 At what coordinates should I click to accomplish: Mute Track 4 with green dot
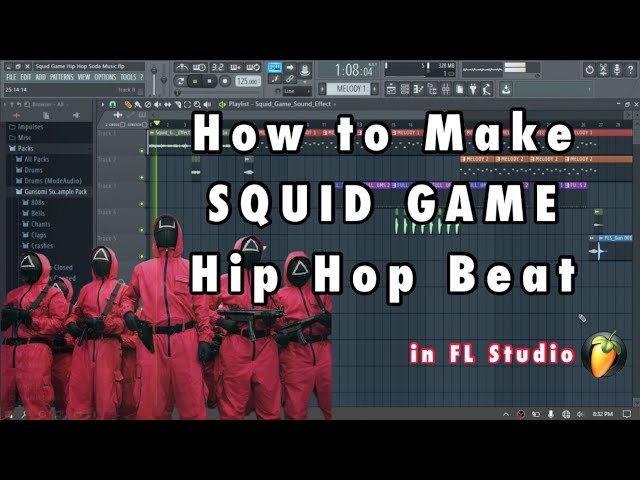(142, 230)
